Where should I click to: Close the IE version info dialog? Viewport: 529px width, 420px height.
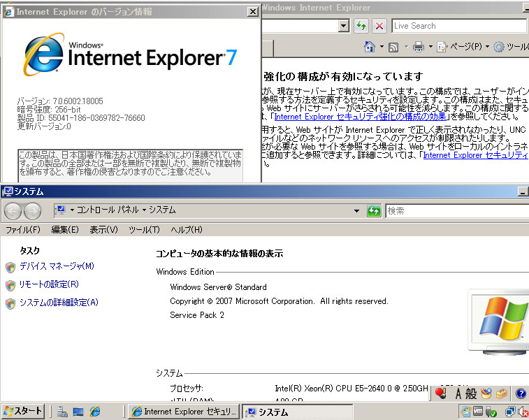[x=253, y=12]
